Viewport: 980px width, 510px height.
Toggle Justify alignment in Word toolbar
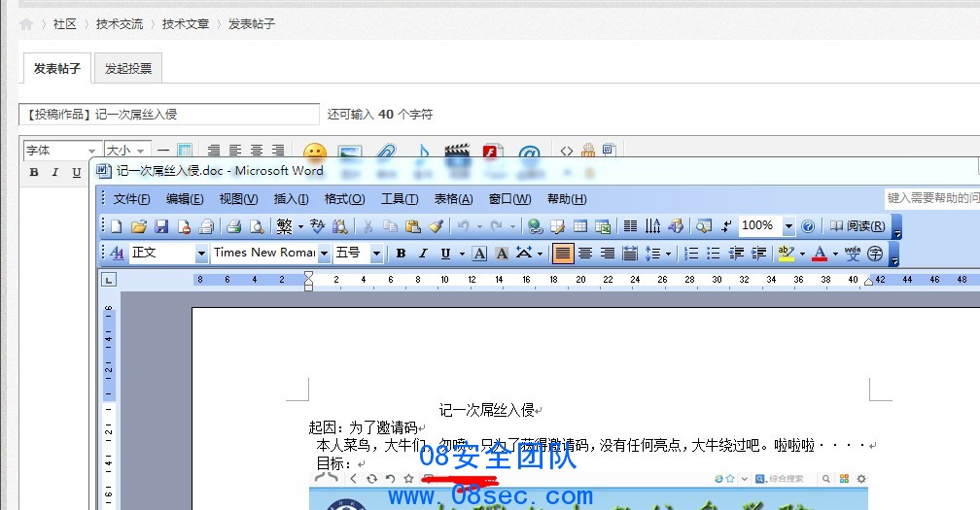pos(563,253)
